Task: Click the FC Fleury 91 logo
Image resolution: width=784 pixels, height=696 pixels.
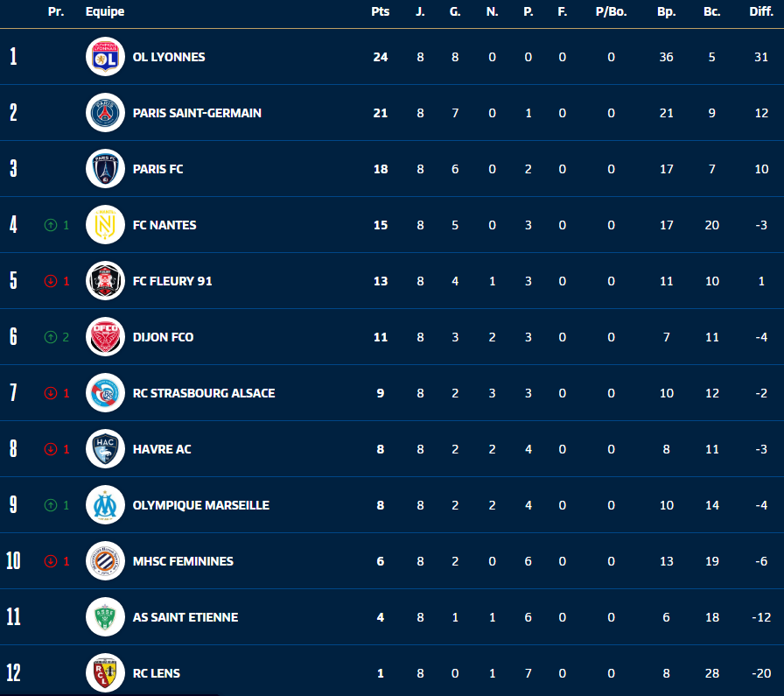Action: 105,281
